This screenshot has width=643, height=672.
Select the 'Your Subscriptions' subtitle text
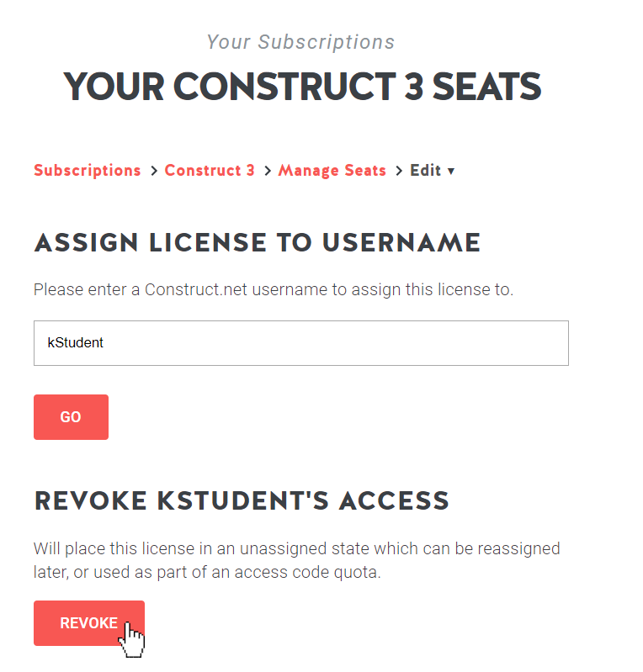(x=300, y=42)
